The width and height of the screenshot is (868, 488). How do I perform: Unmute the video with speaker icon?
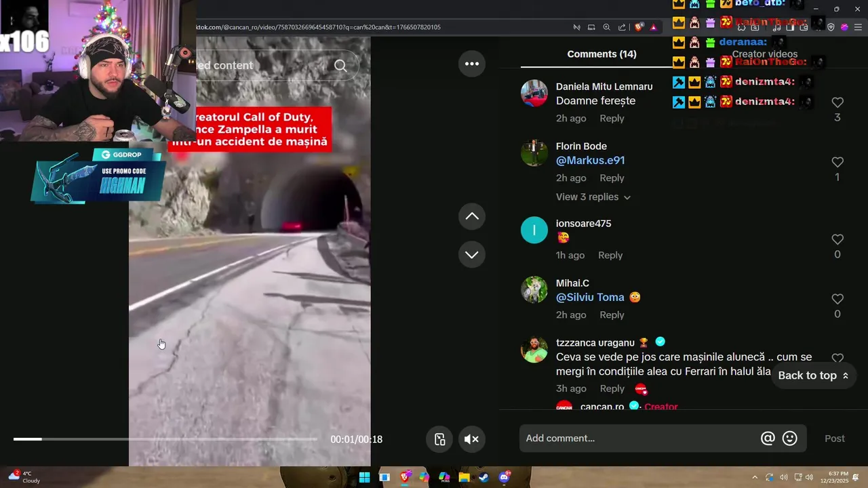471,439
